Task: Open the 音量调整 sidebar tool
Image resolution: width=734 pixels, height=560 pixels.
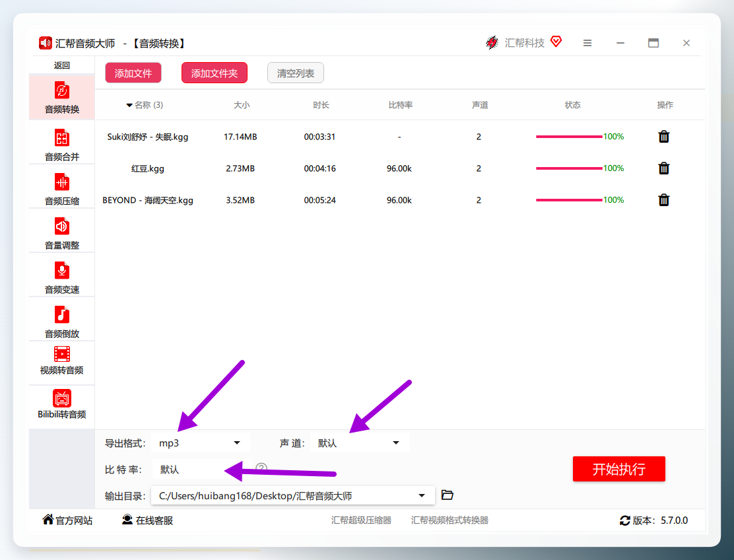Action: pos(62,233)
